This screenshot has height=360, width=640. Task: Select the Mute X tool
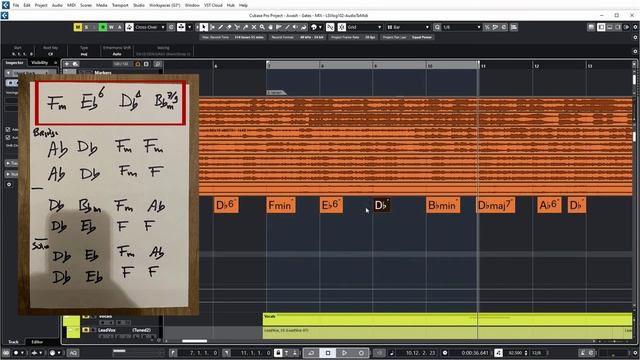click(254, 27)
